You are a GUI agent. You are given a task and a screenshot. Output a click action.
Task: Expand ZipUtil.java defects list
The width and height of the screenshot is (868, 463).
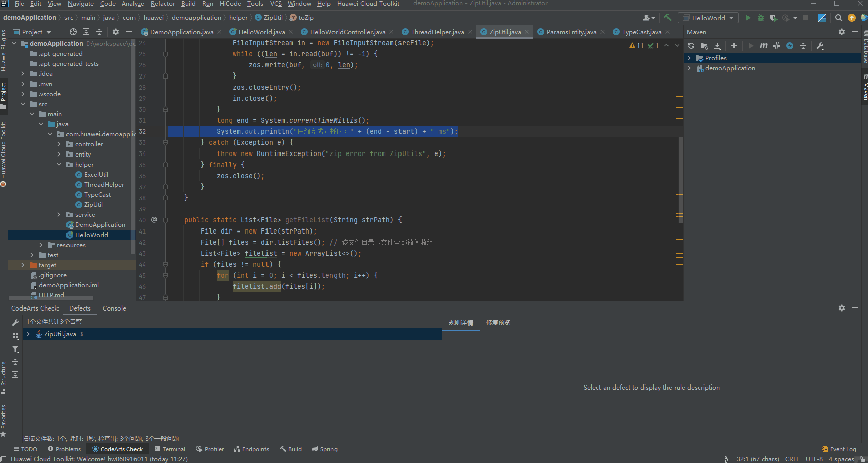tap(28, 334)
